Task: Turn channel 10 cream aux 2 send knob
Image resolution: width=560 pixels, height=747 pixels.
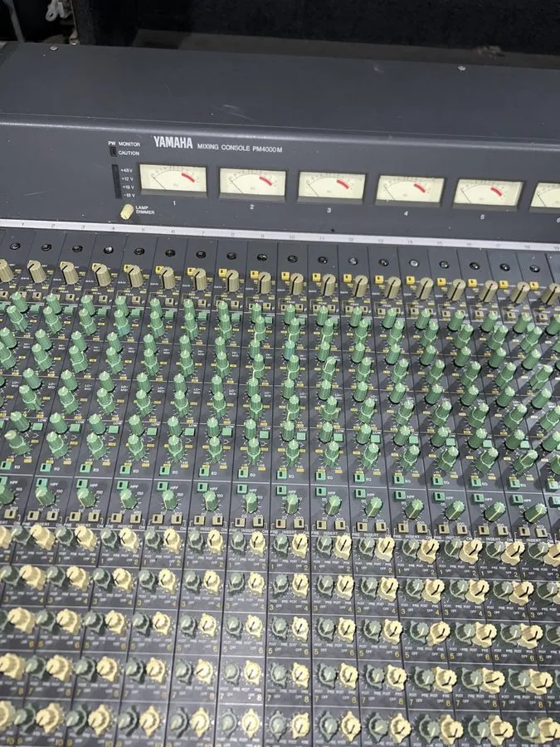Action: click(x=300, y=545)
